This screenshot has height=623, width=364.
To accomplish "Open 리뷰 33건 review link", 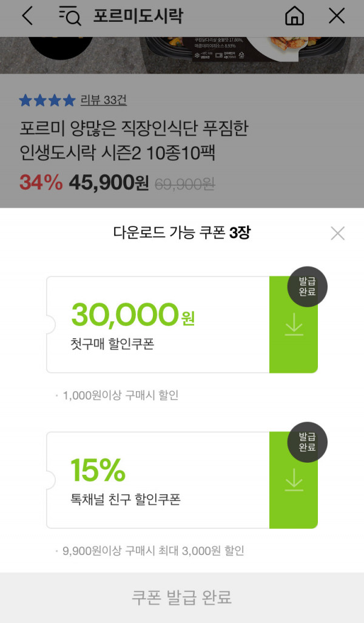I will [x=104, y=100].
